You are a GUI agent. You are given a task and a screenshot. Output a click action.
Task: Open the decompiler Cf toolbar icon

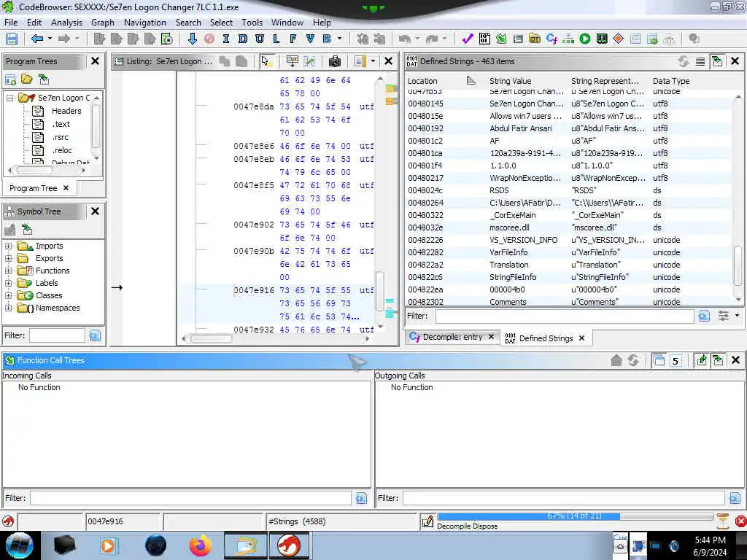[551, 39]
